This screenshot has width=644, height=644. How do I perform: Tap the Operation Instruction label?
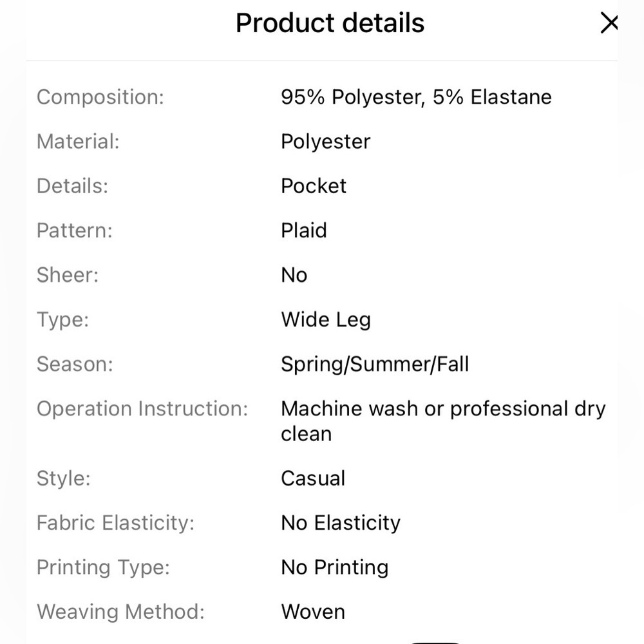142,409
